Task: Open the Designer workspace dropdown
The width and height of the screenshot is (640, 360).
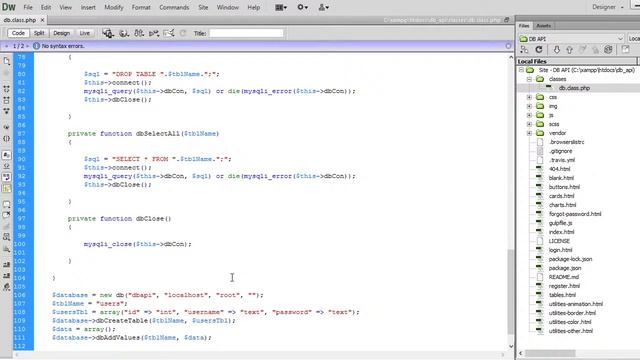Action: [608, 7]
